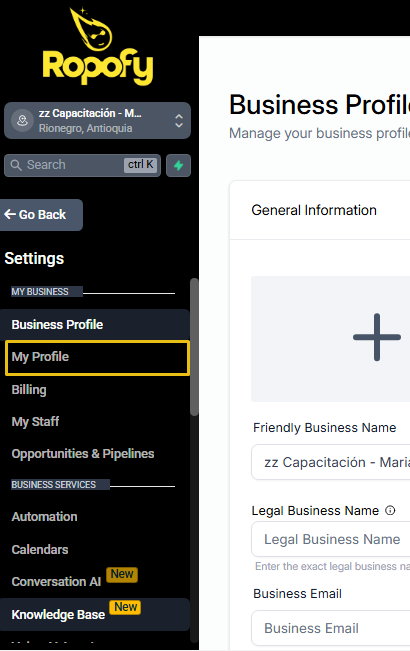The width and height of the screenshot is (410, 651).
Task: Open the Calendars settings
Action: pos(40,550)
